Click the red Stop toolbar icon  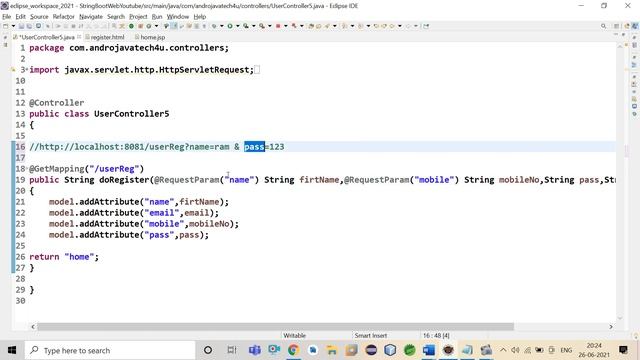tap(278, 26)
